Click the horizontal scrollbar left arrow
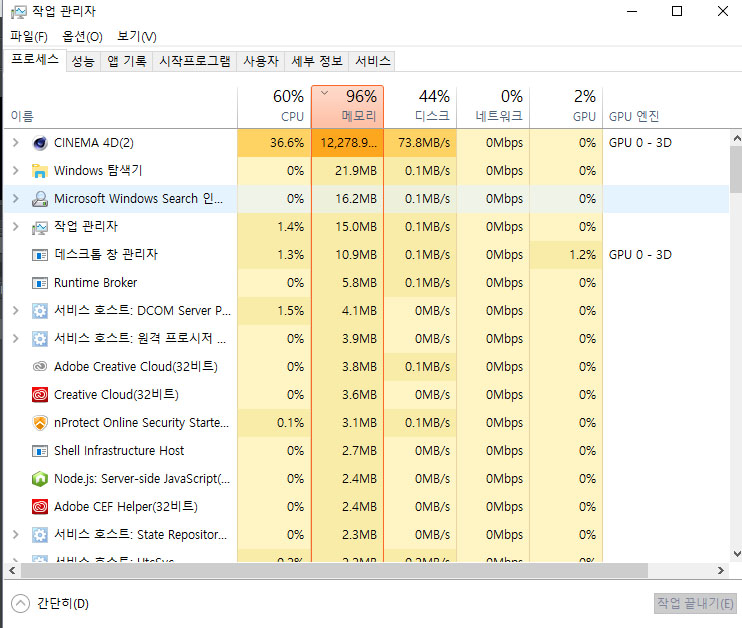This screenshot has width=742, height=628. (12, 571)
